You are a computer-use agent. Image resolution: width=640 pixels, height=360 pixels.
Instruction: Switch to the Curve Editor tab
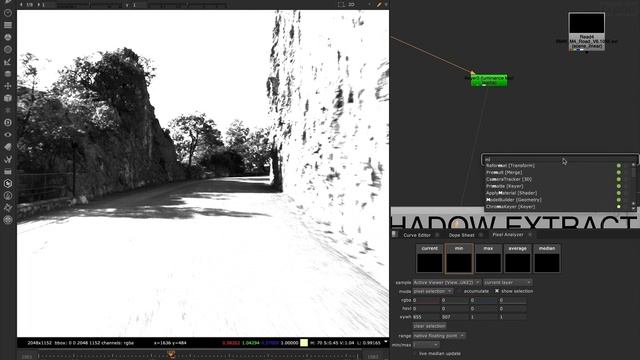pos(417,235)
